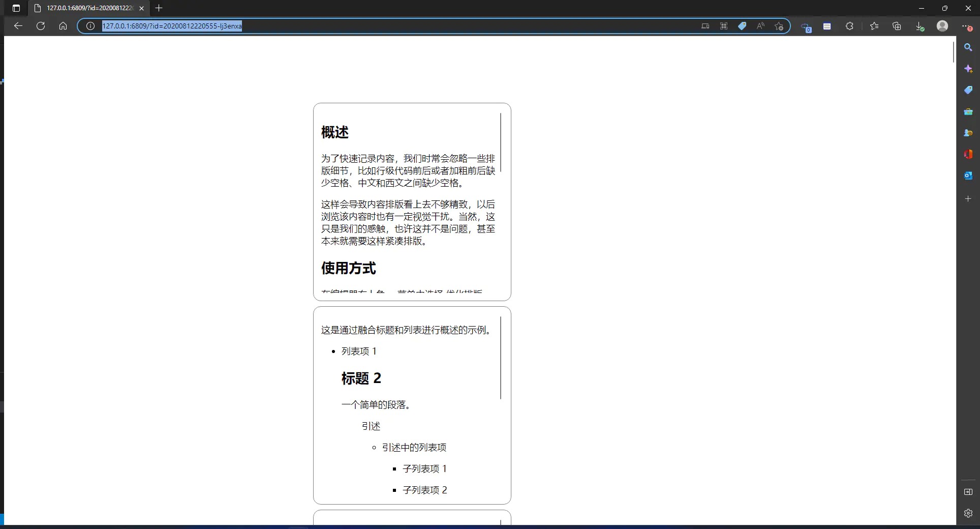Toggle the tab actions menu button
Image resolution: width=980 pixels, height=529 pixels.
16,8
